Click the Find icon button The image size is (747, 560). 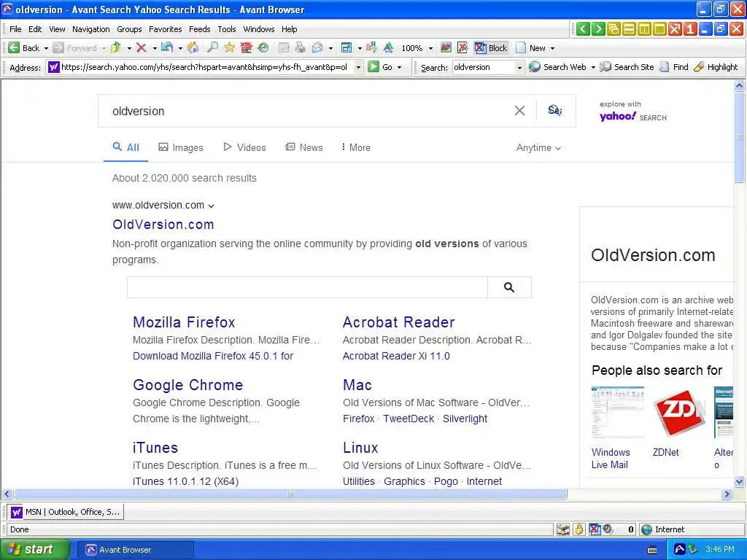674,67
